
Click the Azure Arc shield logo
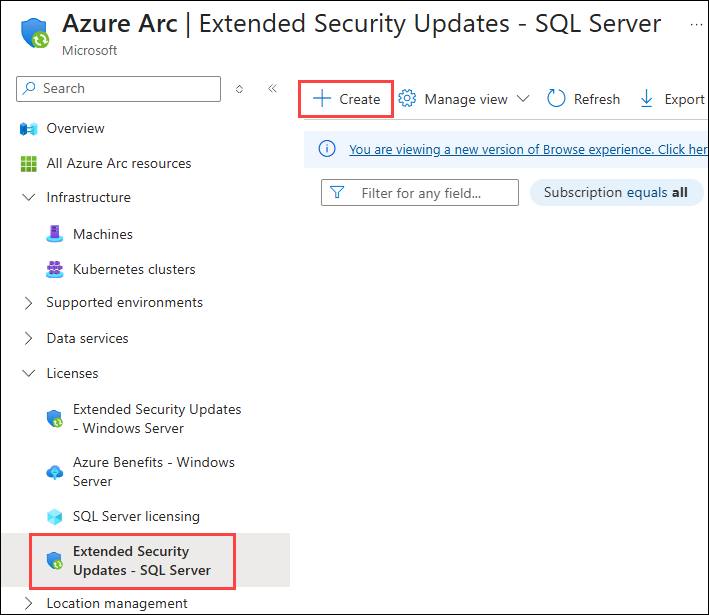click(34, 33)
